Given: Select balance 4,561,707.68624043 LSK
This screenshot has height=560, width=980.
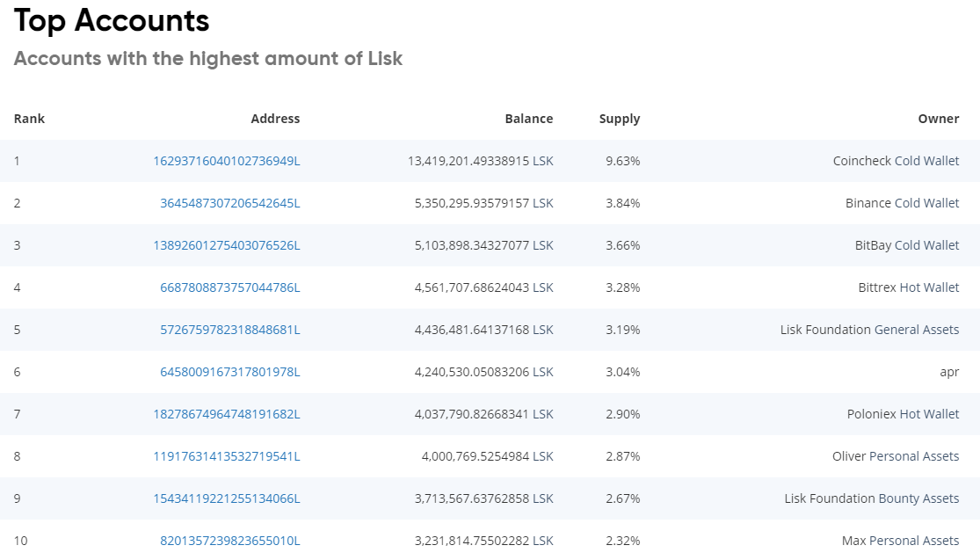Looking at the screenshot, I should pos(483,287).
